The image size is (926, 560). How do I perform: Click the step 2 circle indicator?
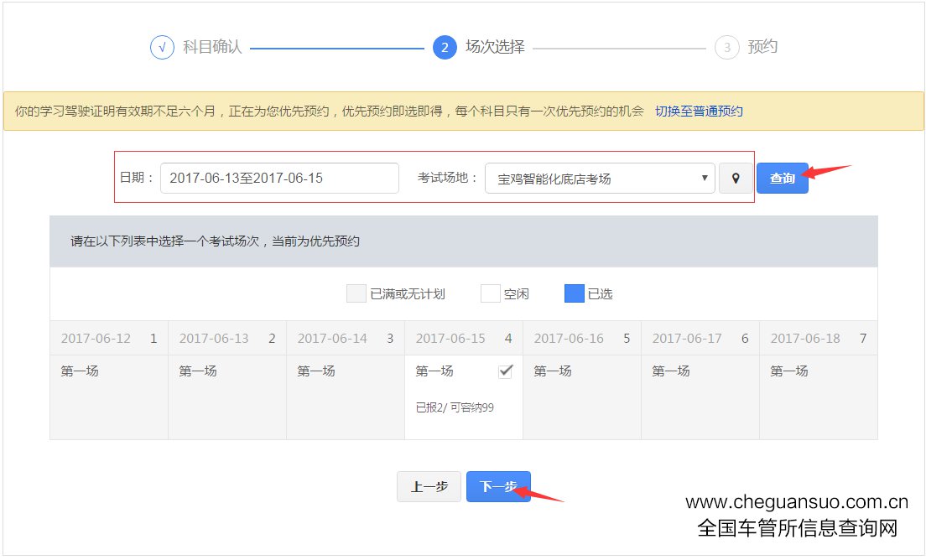tap(445, 47)
